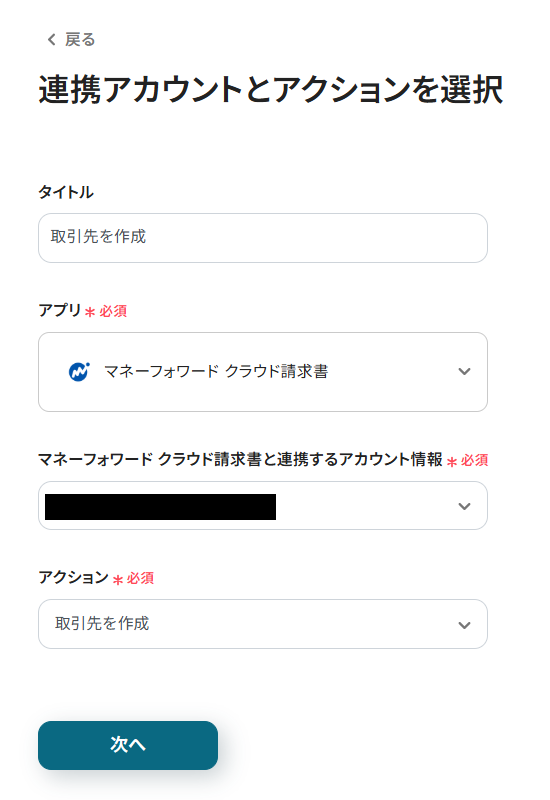Image resolution: width=550 pixels, height=800 pixels.
Task: Click the red 必須 asterisk beside アプリ
Action: [90, 312]
